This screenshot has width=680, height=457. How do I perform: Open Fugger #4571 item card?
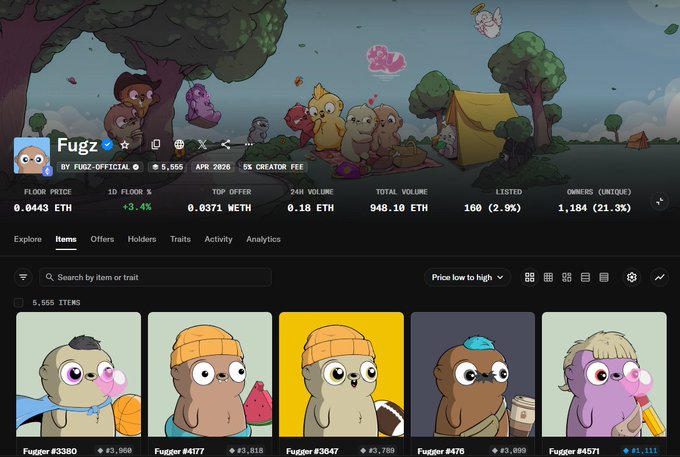[604, 384]
